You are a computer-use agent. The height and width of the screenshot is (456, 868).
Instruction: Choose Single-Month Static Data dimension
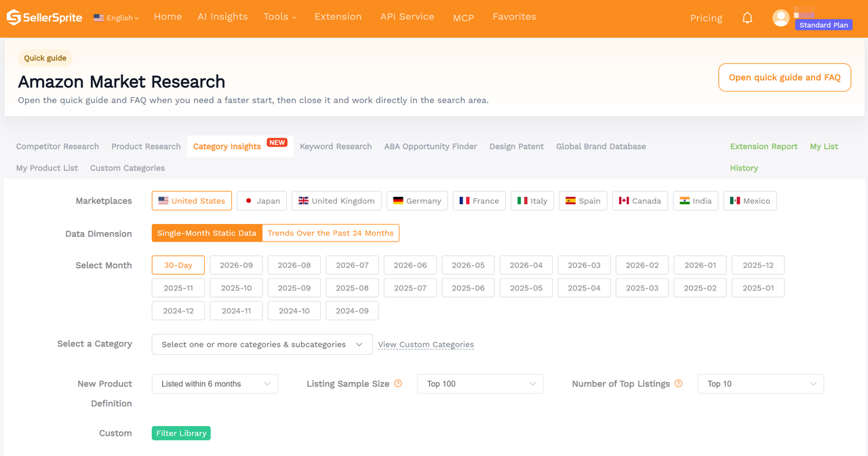tap(207, 233)
